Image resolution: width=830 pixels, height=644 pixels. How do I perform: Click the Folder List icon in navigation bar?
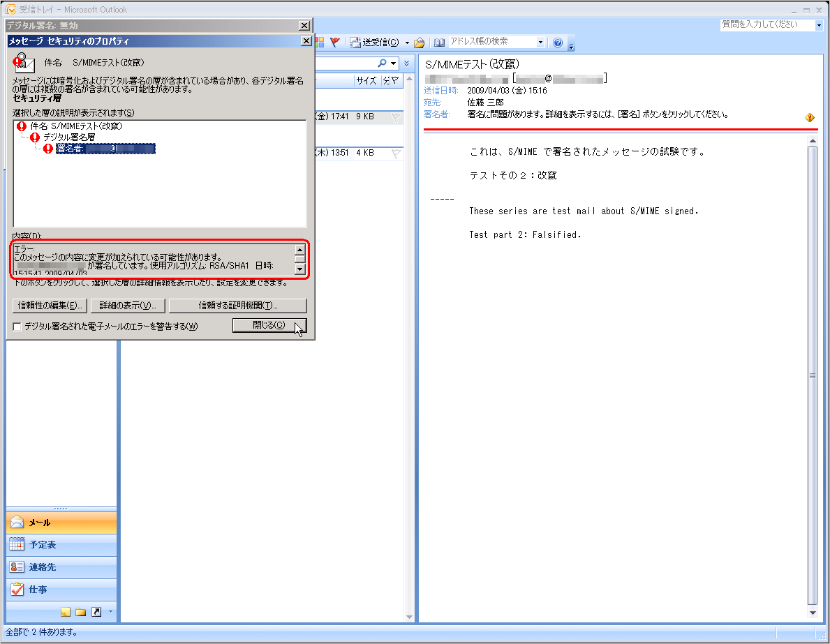(x=80, y=612)
